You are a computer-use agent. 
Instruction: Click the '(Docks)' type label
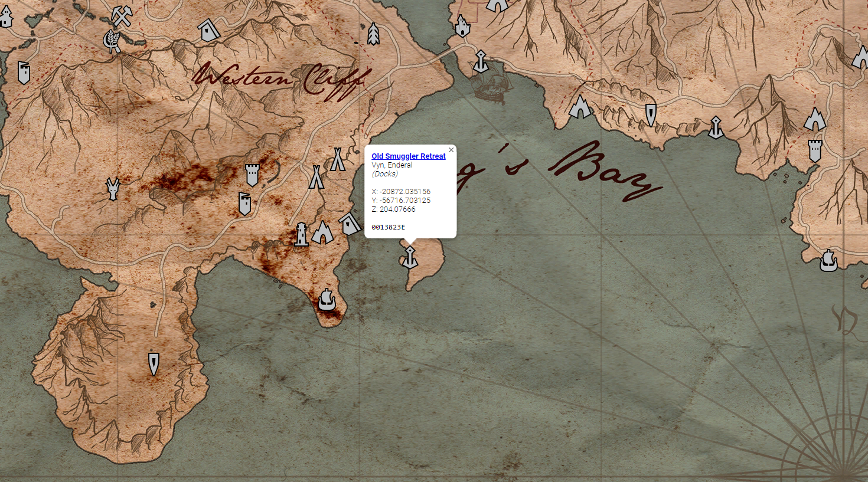384,174
